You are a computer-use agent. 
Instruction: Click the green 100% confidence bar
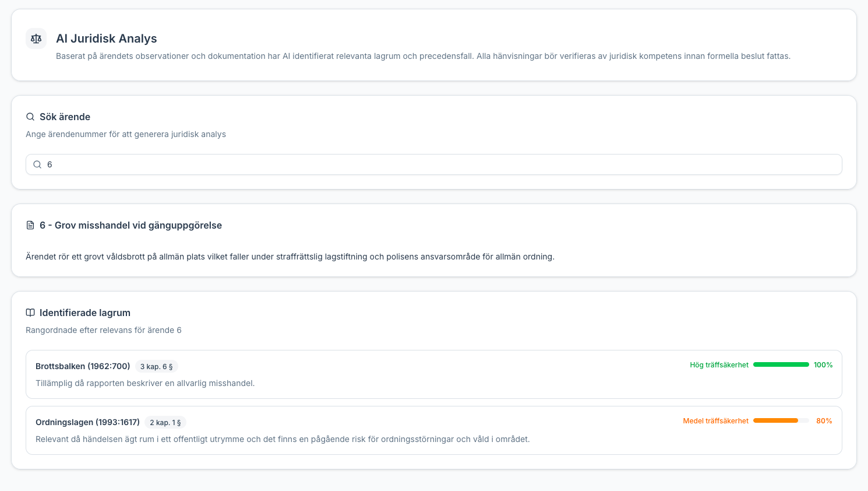point(781,364)
